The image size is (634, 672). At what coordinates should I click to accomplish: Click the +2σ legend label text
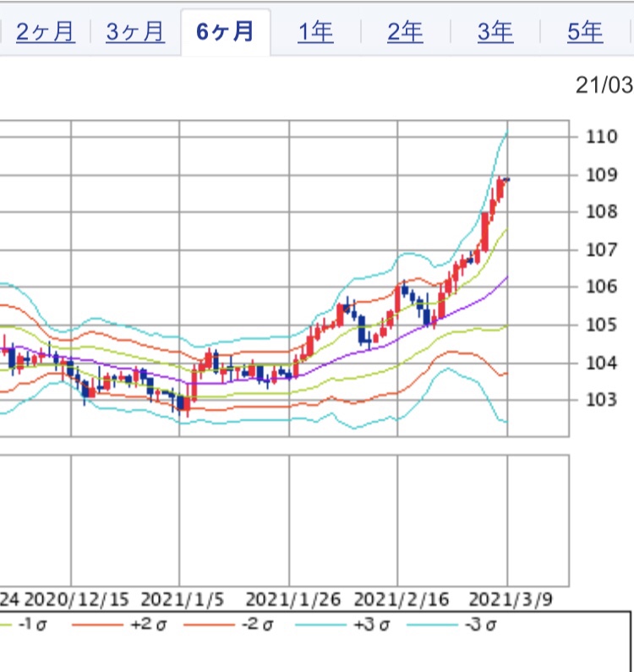coord(148,625)
